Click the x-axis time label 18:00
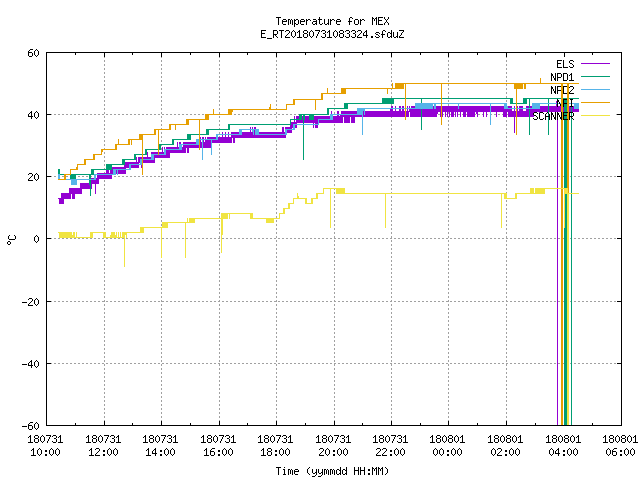The image size is (640, 480). [276, 452]
